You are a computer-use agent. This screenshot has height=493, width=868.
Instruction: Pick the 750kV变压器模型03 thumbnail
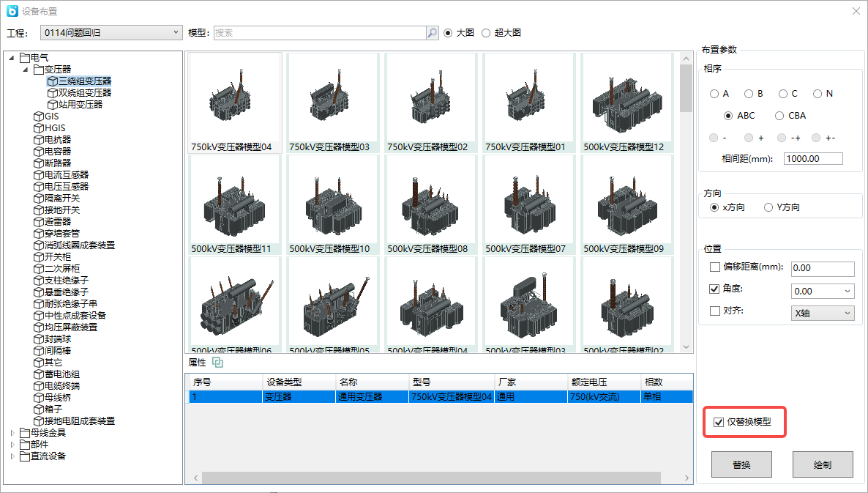333,97
